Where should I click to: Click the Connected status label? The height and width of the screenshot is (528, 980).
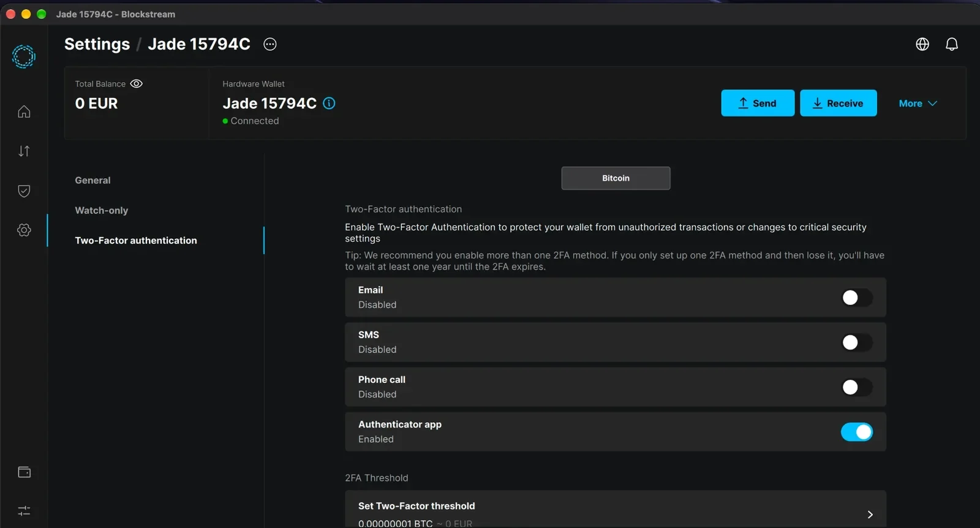[254, 121]
